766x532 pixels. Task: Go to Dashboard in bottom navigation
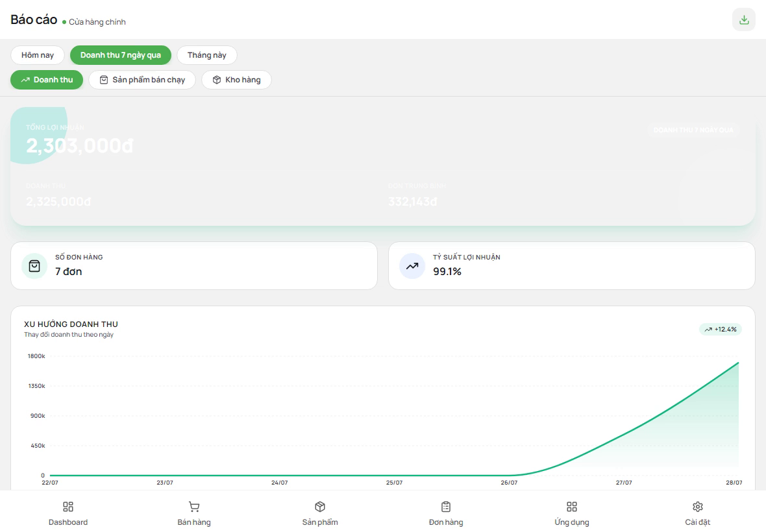tap(68, 513)
